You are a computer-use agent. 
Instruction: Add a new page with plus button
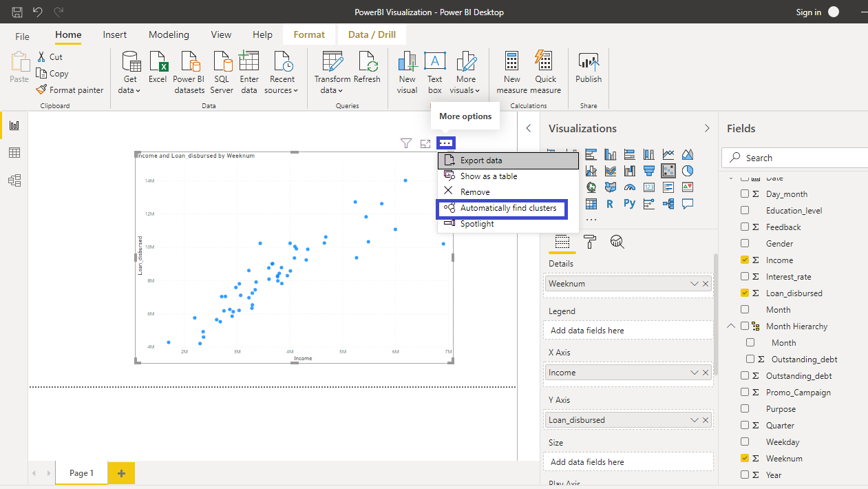122,473
